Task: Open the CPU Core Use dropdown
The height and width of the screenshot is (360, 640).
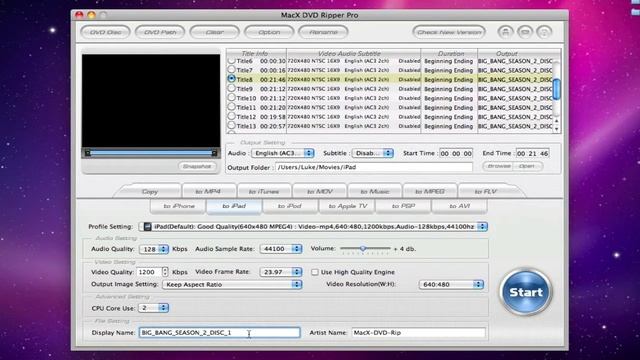Action: tap(153, 308)
